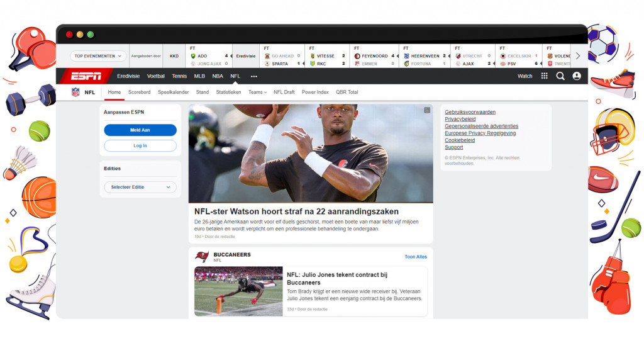Click the RKC club crest
644x343 pixels.
coord(312,64)
